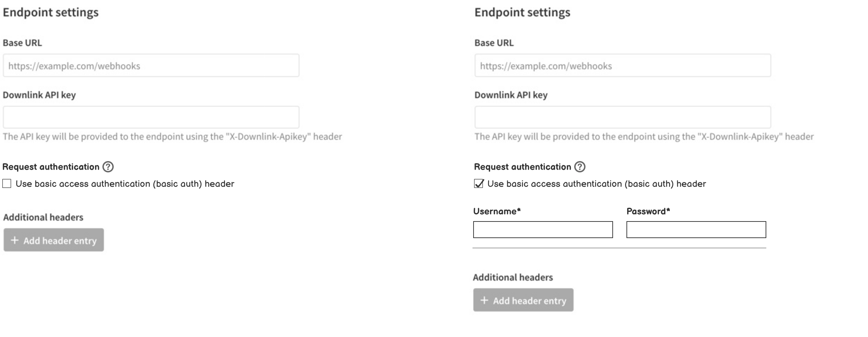Click the left Add header entry button
The image size is (868, 337).
point(53,240)
